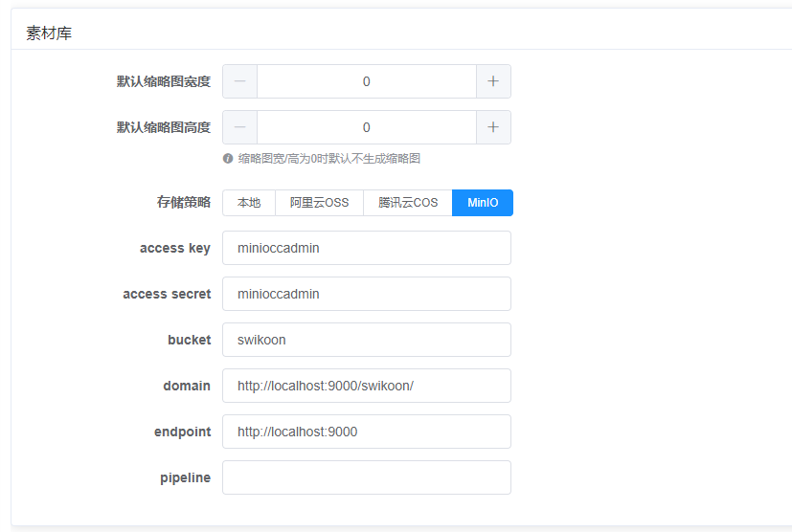This screenshot has height=532, width=792.
Task: Select 本地 storage strategy
Action: 249,203
